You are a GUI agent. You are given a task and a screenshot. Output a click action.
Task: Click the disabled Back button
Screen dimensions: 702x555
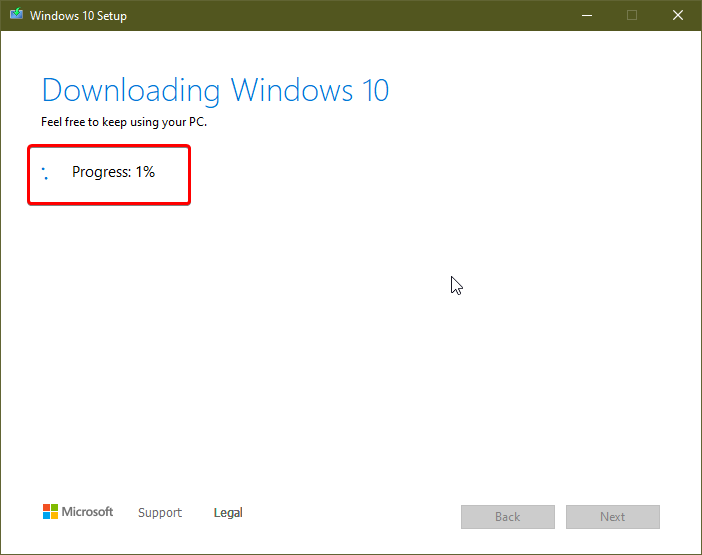point(508,517)
